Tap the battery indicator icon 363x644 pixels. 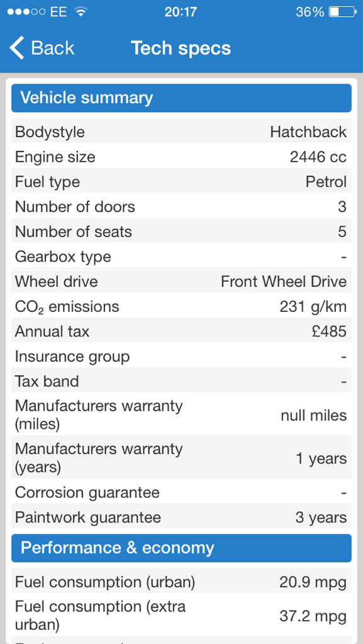pyautogui.click(x=342, y=12)
